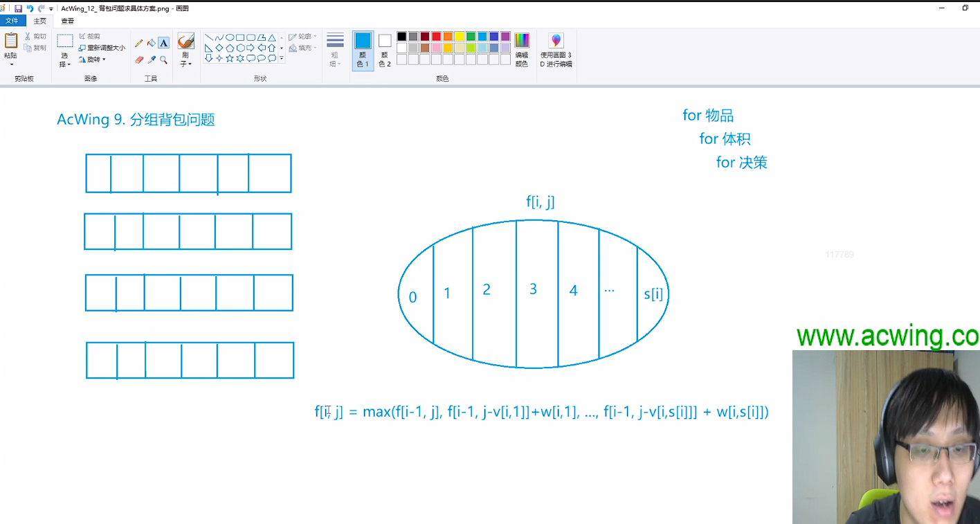Choose the Oval shape
The image size is (980, 524).
229,37
